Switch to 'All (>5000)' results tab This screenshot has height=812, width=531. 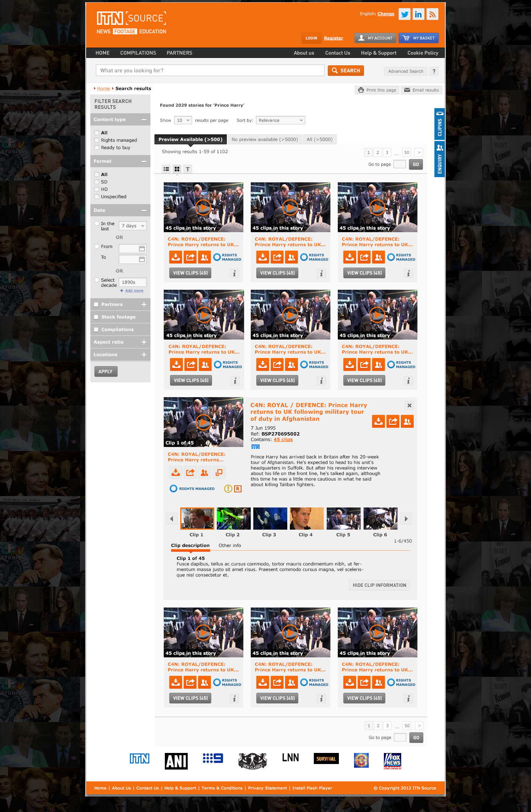click(x=320, y=139)
